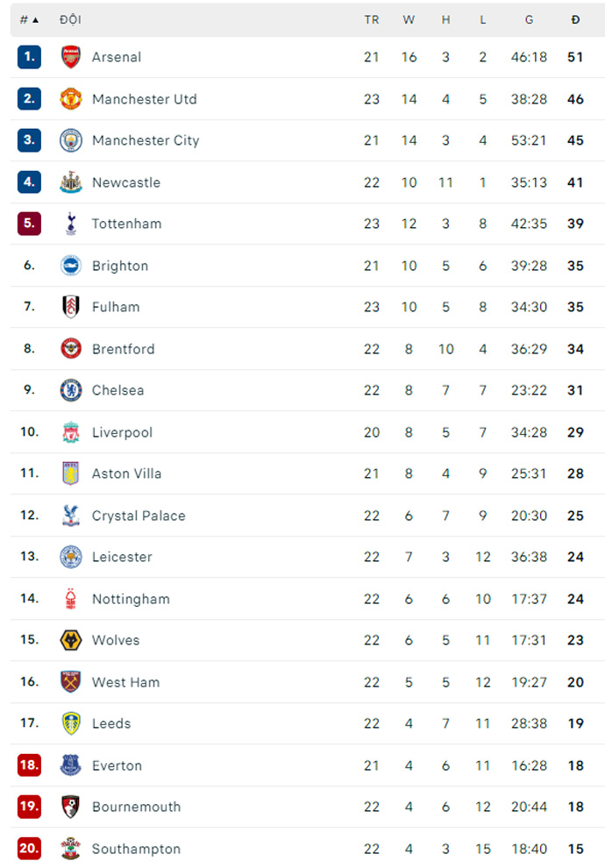Click the Newcastle club crest
605x868 pixels.
pyautogui.click(x=70, y=182)
